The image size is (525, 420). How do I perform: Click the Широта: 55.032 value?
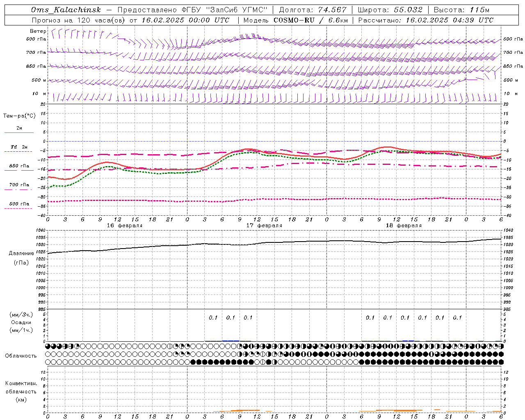(x=390, y=10)
